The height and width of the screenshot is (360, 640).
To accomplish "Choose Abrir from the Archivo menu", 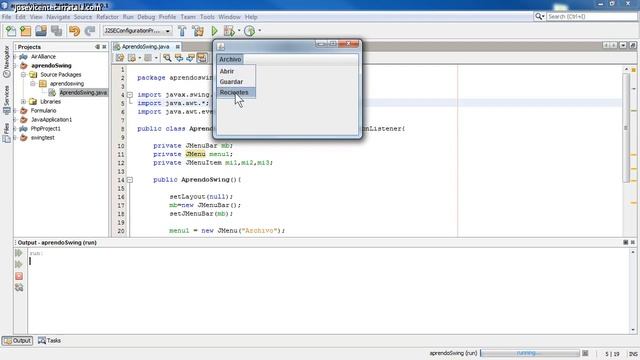I will (x=236, y=71).
